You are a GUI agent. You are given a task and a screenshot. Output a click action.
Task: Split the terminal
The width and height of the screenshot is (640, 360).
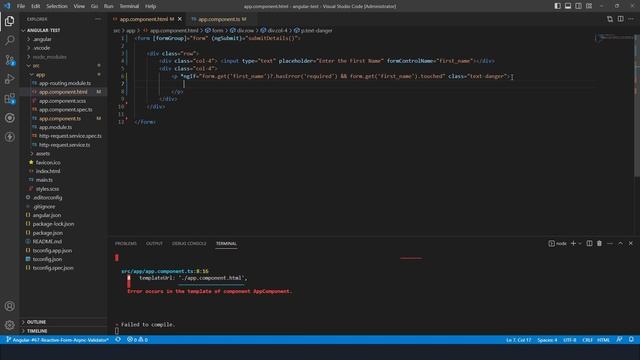tap(589, 243)
